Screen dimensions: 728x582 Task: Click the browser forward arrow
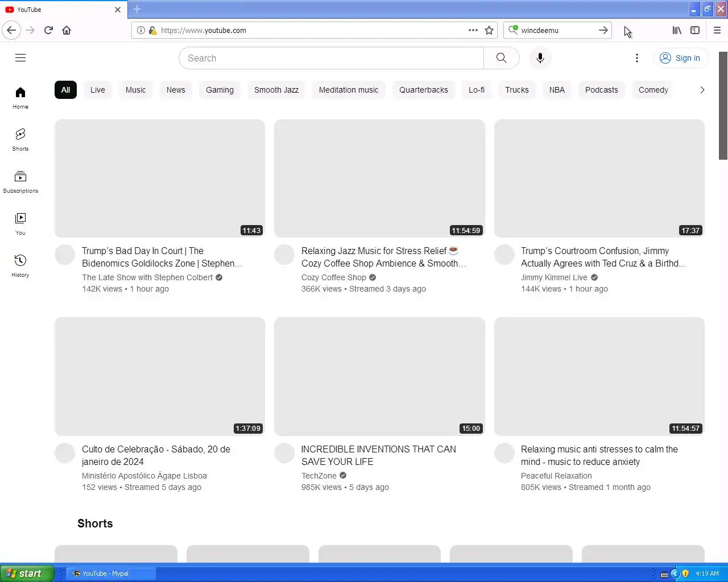[30, 30]
